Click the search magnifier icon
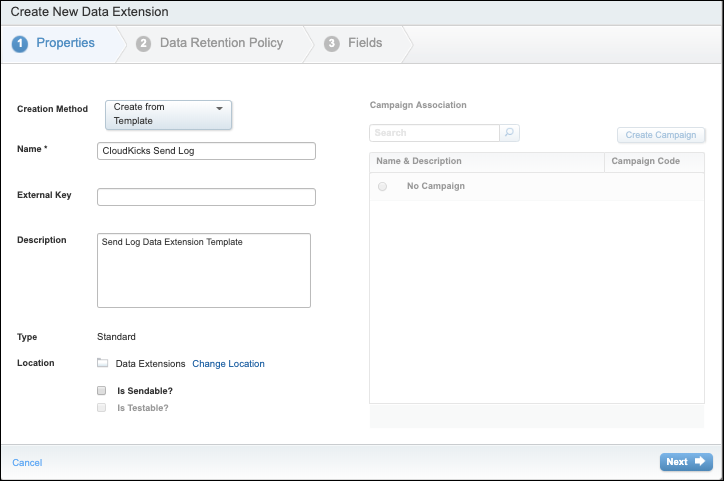Screen dimensions: 724x481 pos(510,132)
